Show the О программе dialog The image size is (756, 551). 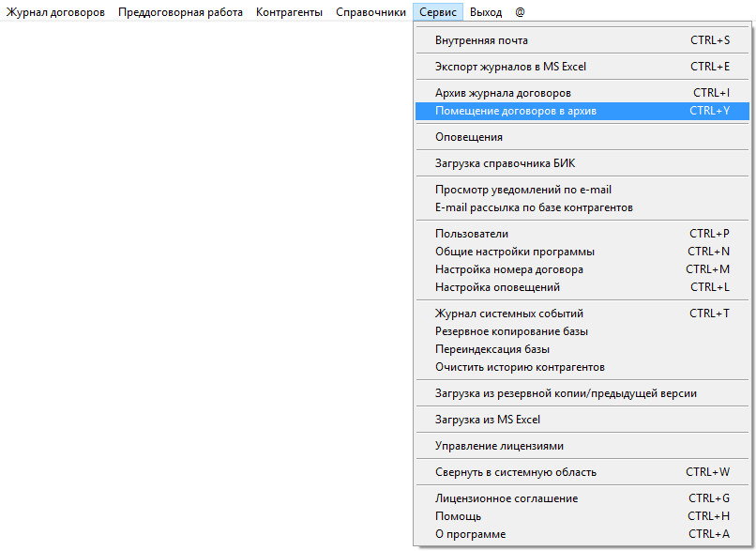click(470, 534)
